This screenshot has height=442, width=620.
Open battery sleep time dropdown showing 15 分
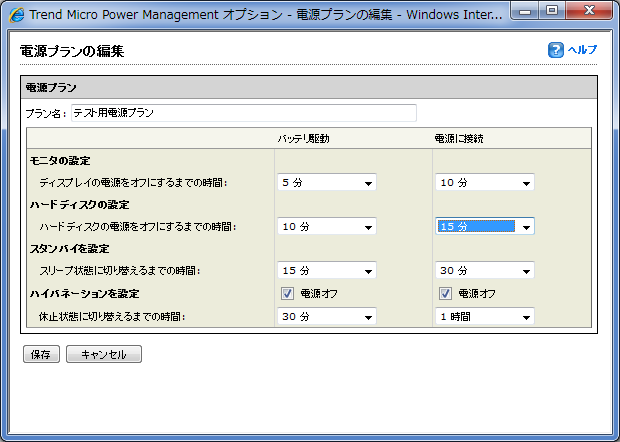pos(326,271)
